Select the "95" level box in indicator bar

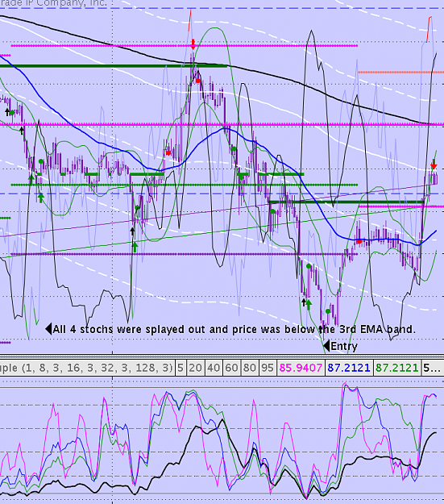coord(268,368)
